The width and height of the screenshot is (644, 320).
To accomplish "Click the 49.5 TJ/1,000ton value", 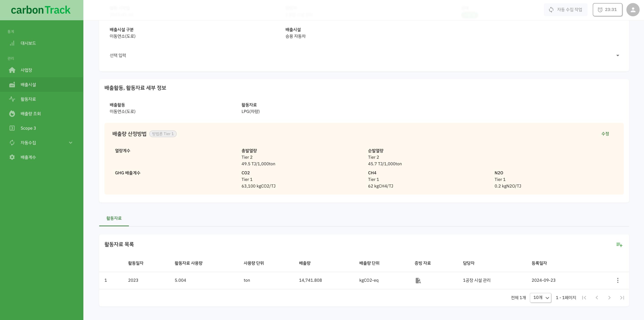I will (x=258, y=164).
